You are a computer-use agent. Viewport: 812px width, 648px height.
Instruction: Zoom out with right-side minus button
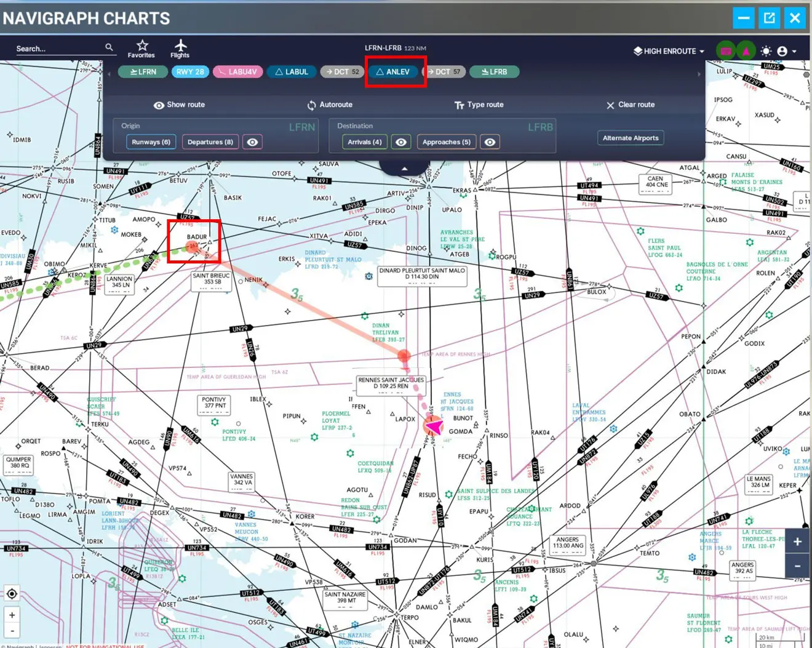click(x=797, y=566)
